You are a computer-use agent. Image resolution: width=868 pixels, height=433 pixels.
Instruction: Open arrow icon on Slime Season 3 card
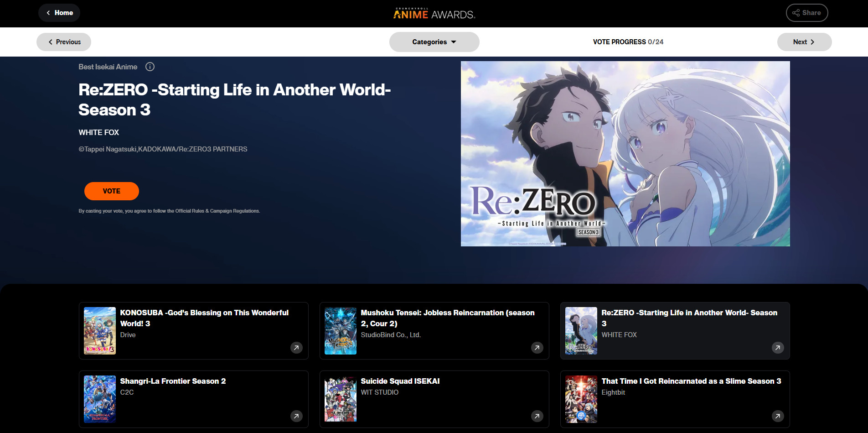[x=778, y=416]
